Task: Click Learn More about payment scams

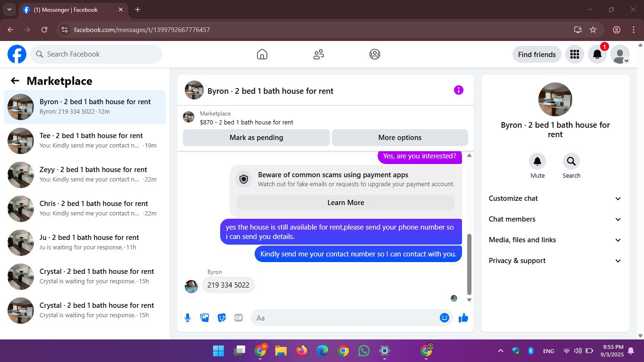Action: [346, 203]
